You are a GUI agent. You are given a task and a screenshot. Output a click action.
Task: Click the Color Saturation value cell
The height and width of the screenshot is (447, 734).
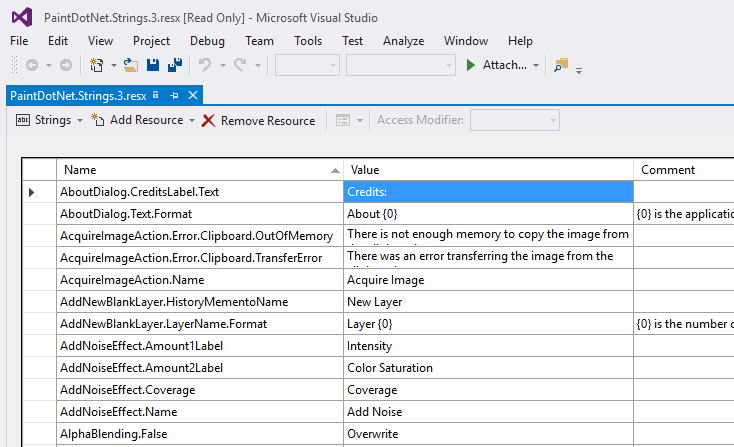488,368
